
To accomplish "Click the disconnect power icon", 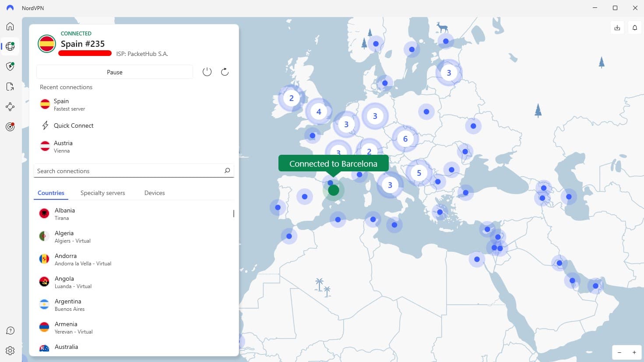I will [207, 72].
